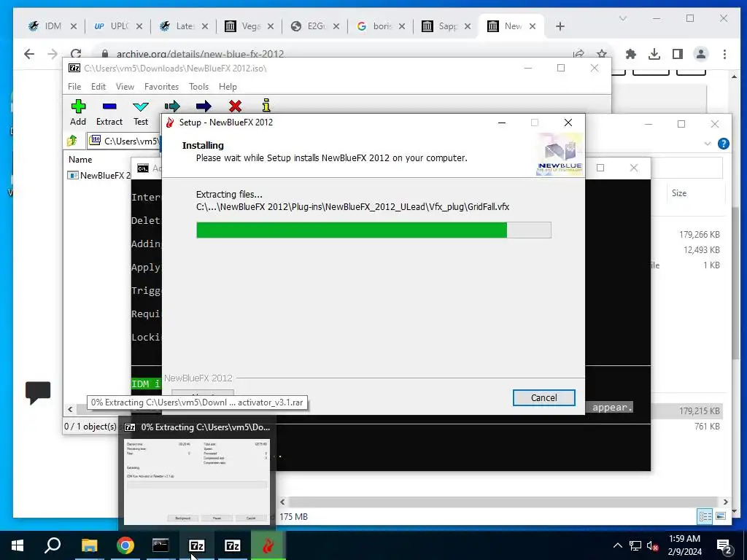This screenshot has height=560, width=747.
Task: Open the Favorites menu in 7-Zip
Action: (x=161, y=87)
